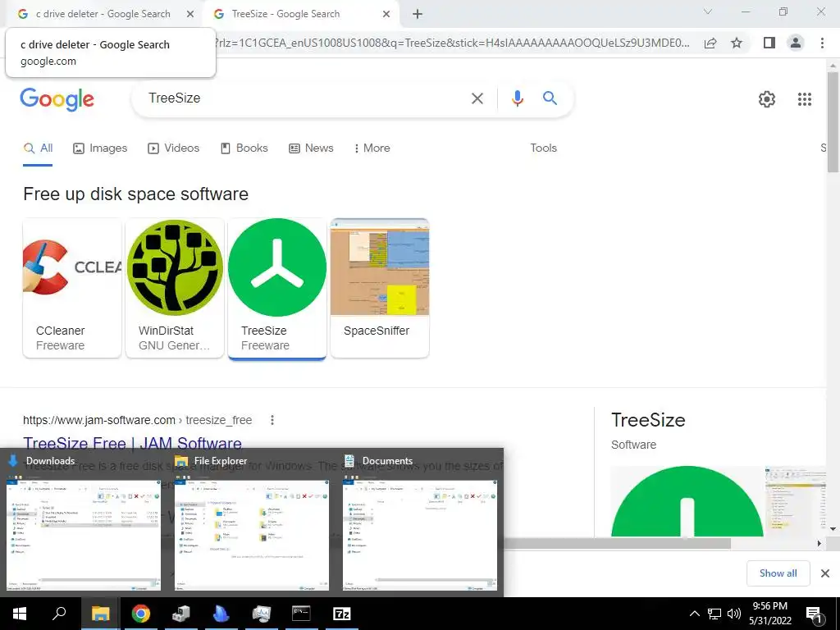Toggle the Chrome side panel
840x630 pixels.
769,43
